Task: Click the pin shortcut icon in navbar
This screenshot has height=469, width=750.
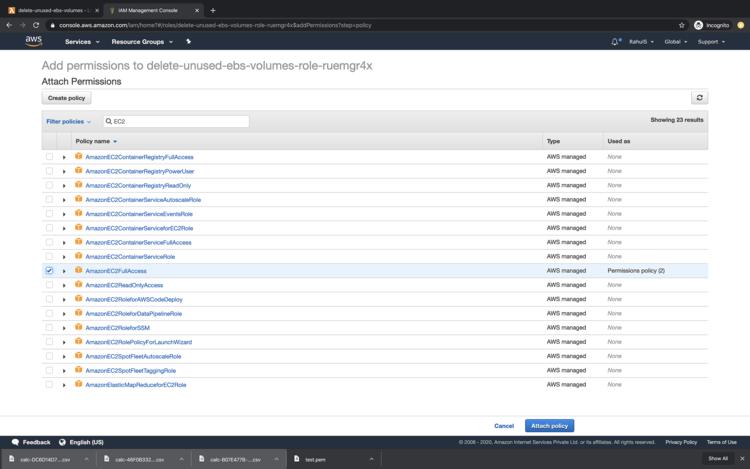Action: pyautogui.click(x=189, y=42)
